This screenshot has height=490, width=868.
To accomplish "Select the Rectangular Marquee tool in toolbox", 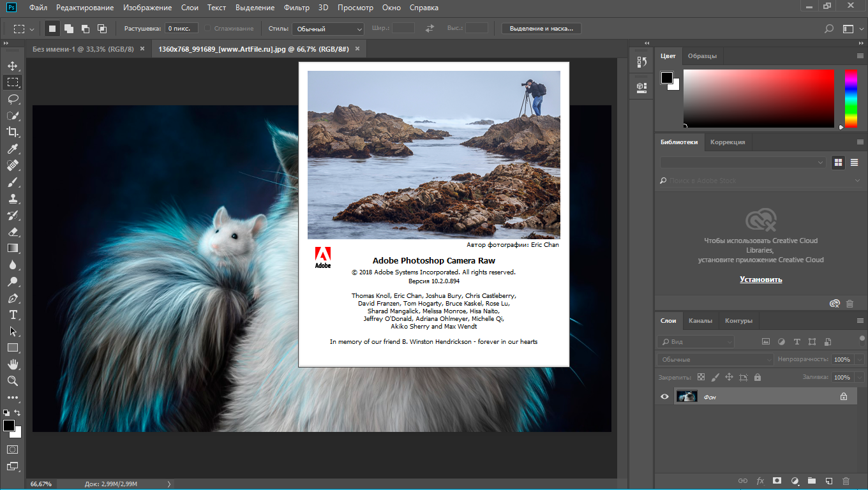I will pos(12,82).
